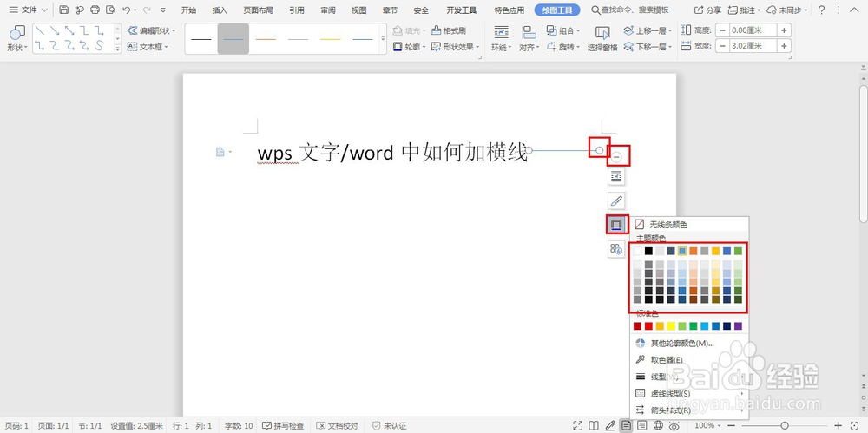Click the 分享 share button
The width and height of the screenshot is (868, 433).
[x=708, y=10]
